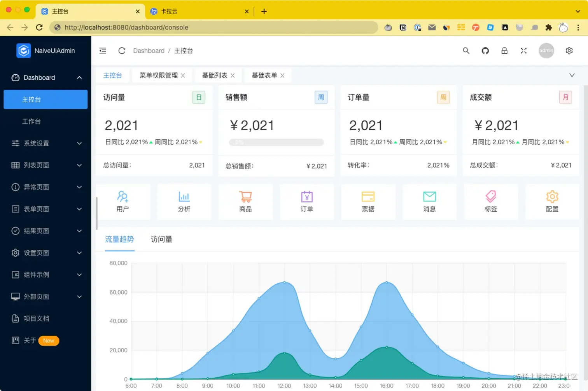Open 关于 in the sidebar
Image resolution: width=588 pixels, height=391 pixels.
click(45, 340)
